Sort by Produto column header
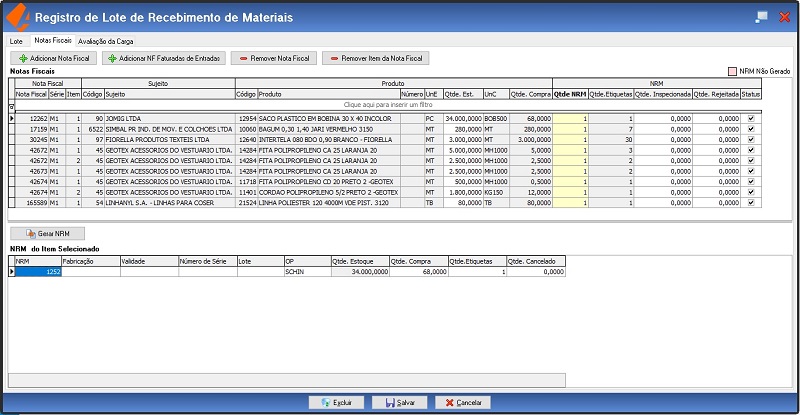The image size is (800, 415). click(x=270, y=94)
